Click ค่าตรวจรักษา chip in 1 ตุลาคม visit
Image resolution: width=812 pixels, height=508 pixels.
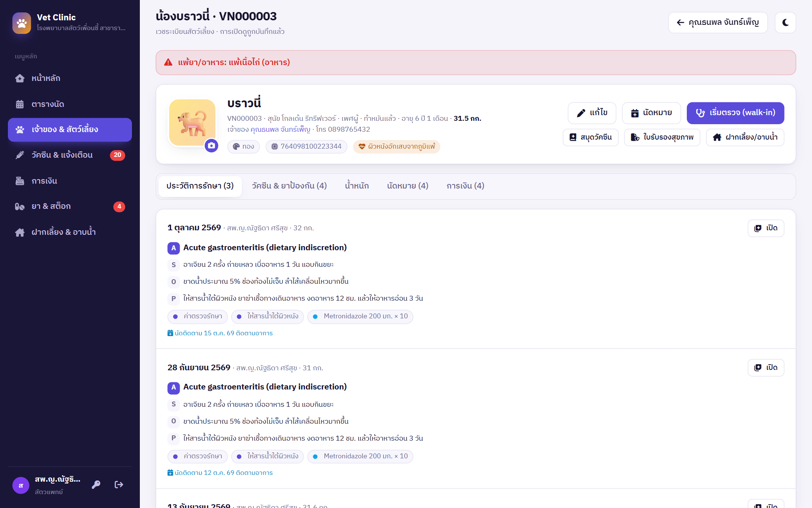tap(198, 316)
